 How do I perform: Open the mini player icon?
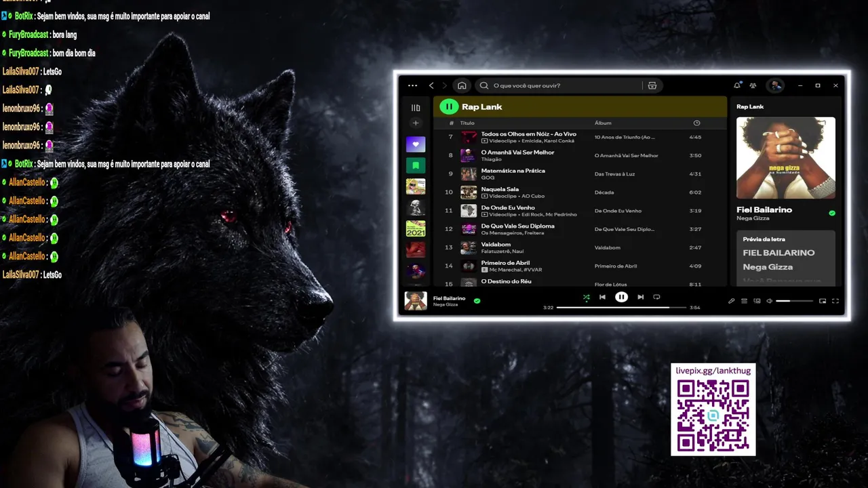coord(823,301)
